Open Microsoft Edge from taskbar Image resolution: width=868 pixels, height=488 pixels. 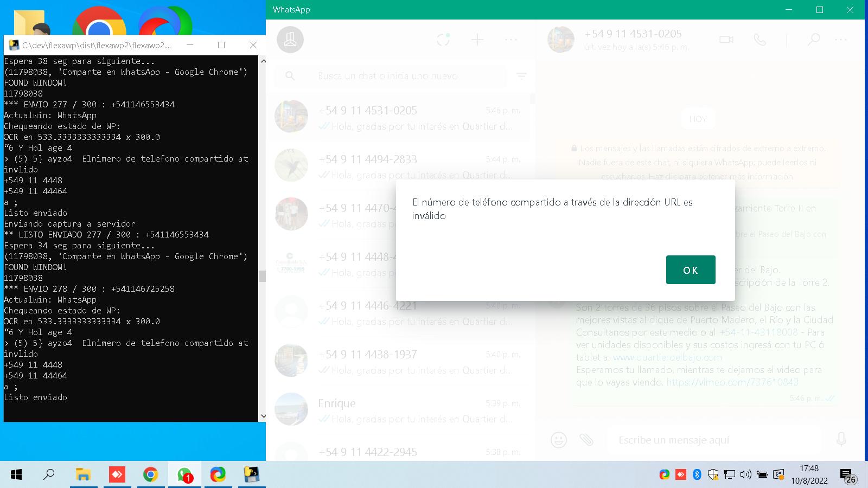218,475
